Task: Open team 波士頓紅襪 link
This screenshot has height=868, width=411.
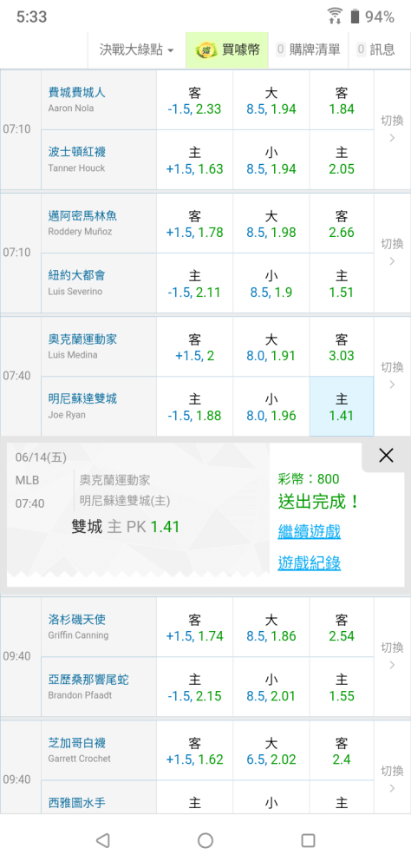Action: 76,152
